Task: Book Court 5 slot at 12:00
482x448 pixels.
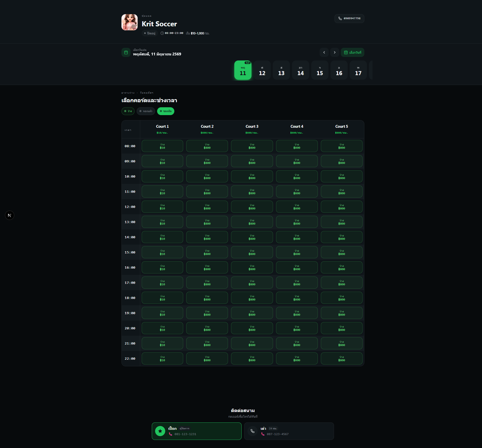Action: 342,207
